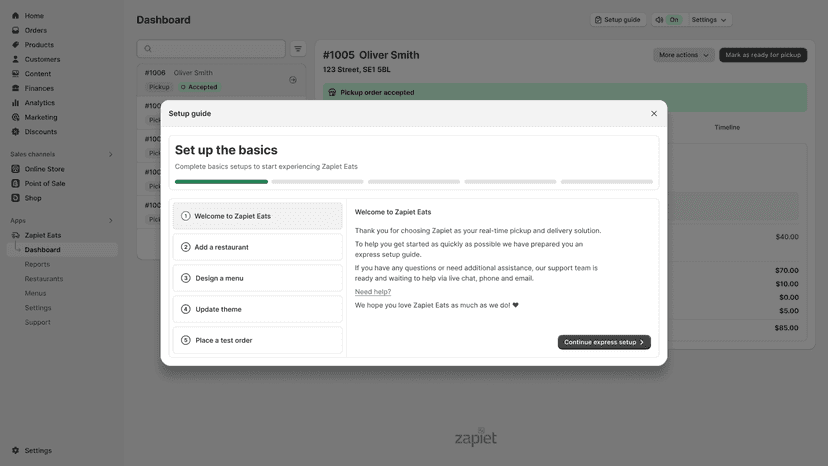Click the store icon in pickup banner
Screen dimensions: 828x466
(332, 92)
